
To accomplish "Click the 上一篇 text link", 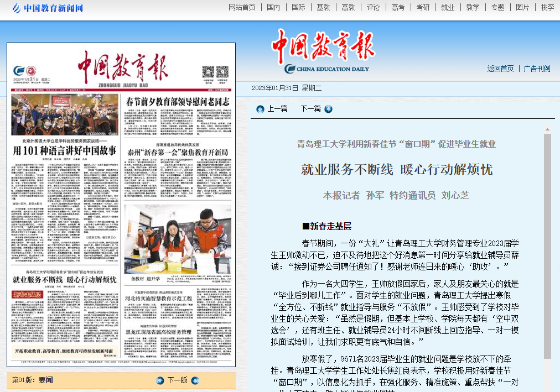I will [x=277, y=109].
